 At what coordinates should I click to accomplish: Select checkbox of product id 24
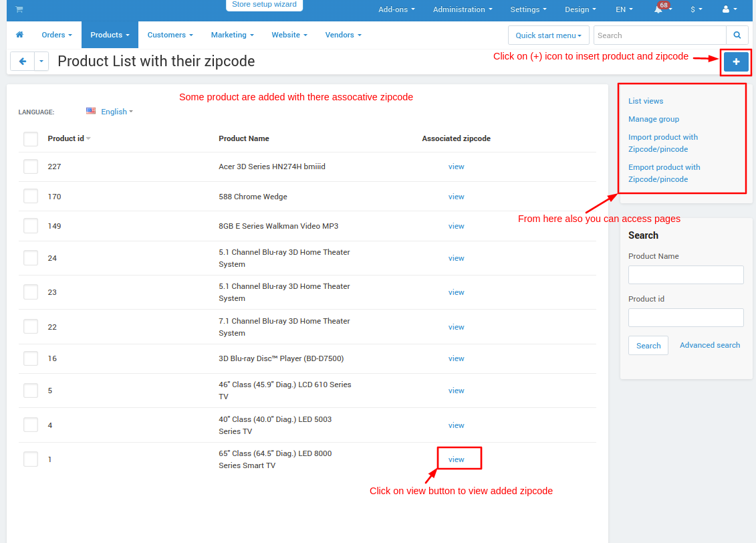tap(31, 258)
